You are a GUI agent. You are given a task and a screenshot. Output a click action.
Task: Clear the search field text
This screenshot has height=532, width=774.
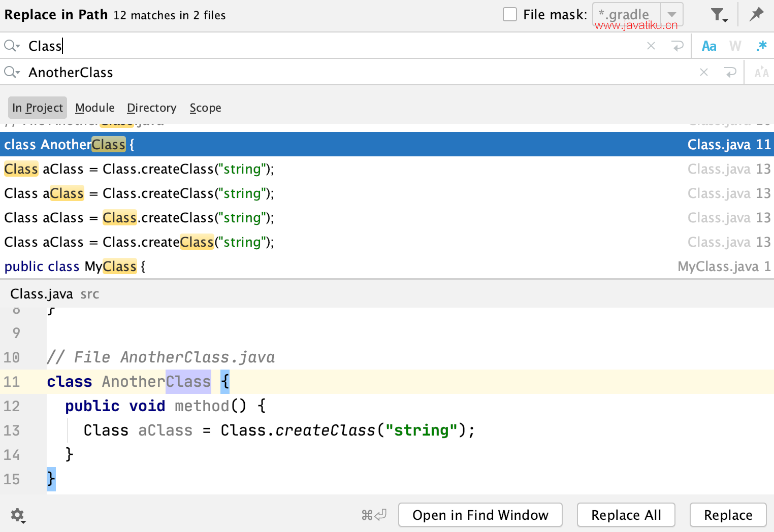click(x=651, y=46)
